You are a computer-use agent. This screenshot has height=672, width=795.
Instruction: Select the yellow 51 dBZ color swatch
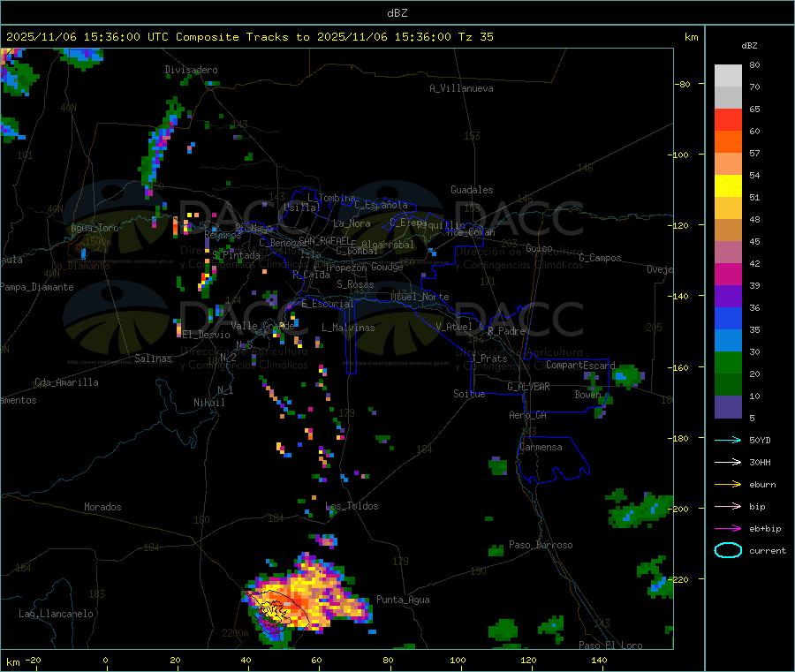click(728, 186)
